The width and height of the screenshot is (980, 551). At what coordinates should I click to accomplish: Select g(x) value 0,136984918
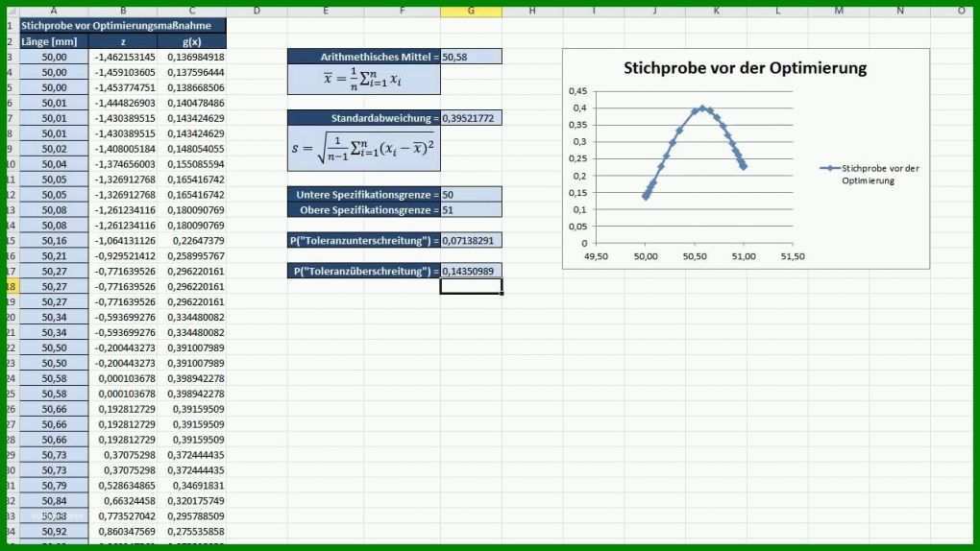click(192, 57)
